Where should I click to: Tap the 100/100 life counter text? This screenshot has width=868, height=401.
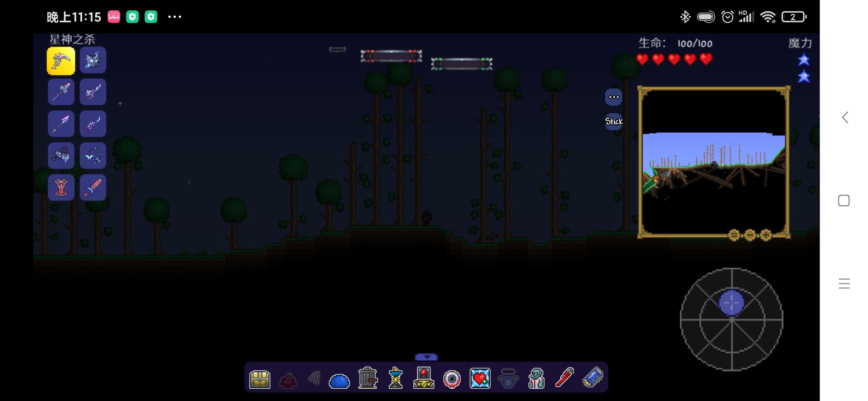point(695,43)
